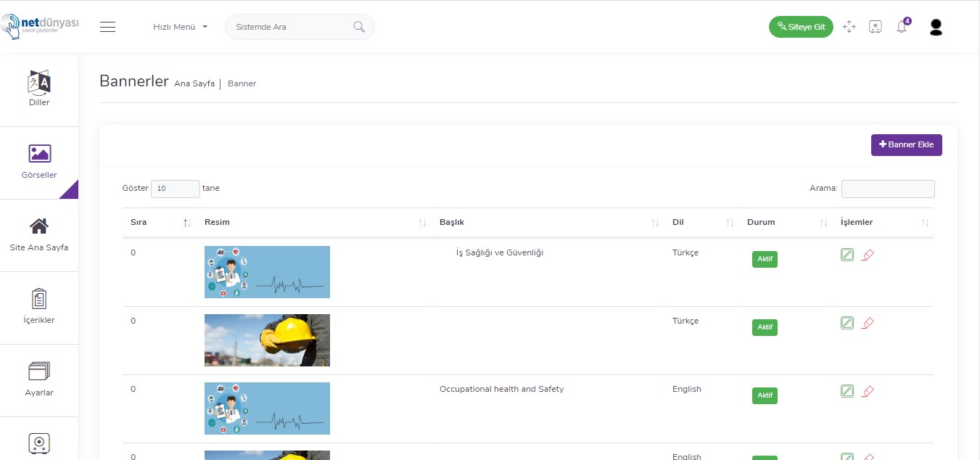Sort table by Sıra column
This screenshot has width=980, height=460.
(x=160, y=222)
